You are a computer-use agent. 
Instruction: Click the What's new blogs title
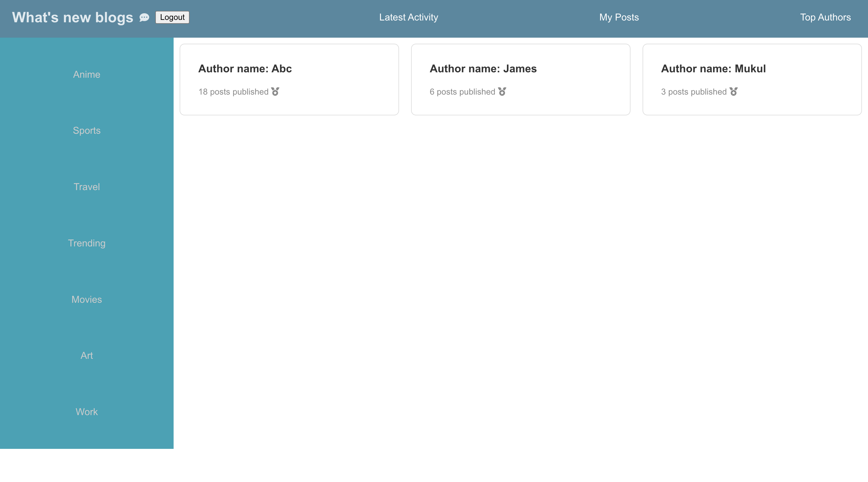pyautogui.click(x=72, y=17)
